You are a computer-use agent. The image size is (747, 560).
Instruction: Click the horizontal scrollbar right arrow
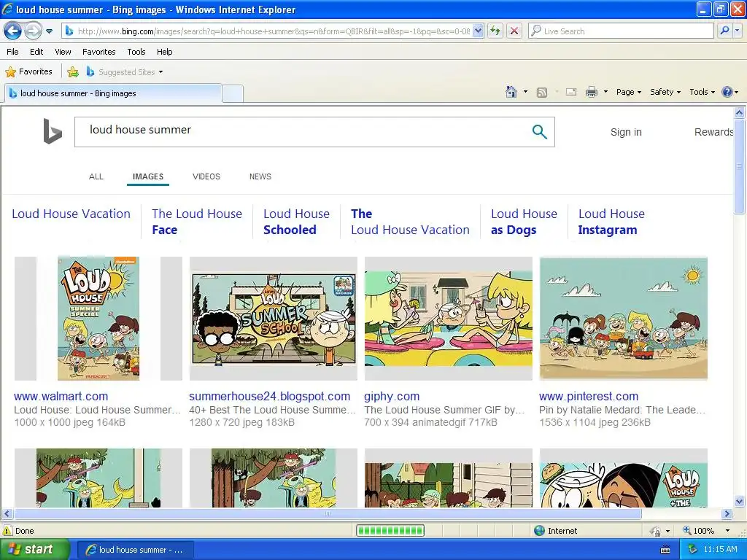click(x=727, y=514)
